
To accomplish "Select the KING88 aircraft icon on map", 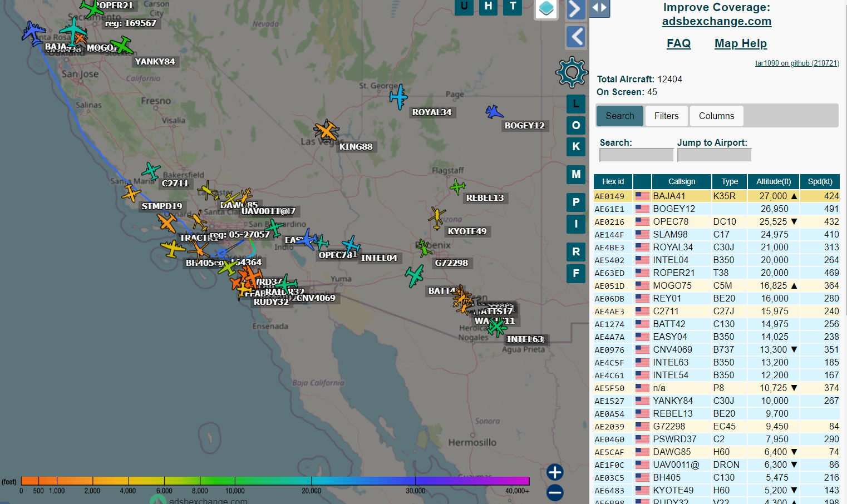I will pyautogui.click(x=327, y=131).
